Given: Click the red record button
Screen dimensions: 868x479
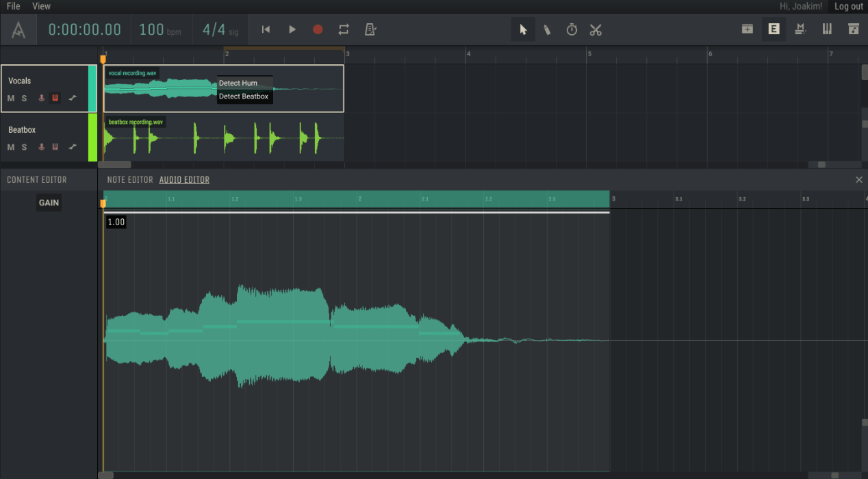Looking at the screenshot, I should [x=317, y=29].
